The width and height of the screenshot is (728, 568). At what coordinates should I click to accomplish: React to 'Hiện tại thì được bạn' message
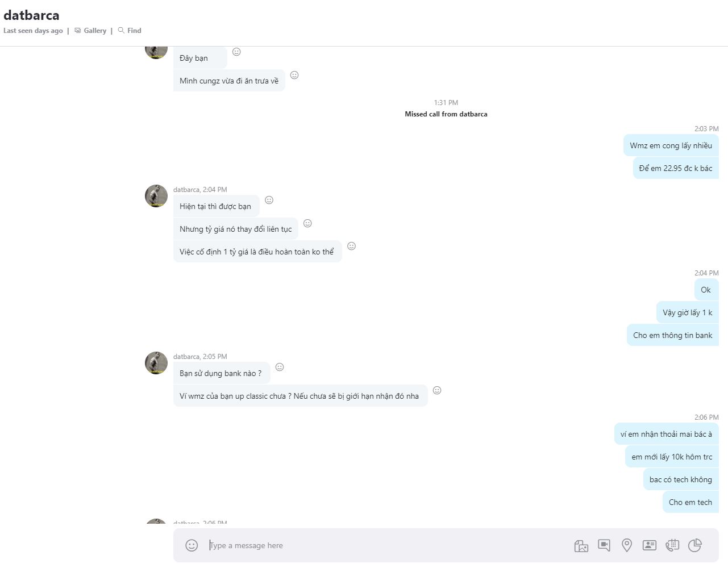point(269,200)
